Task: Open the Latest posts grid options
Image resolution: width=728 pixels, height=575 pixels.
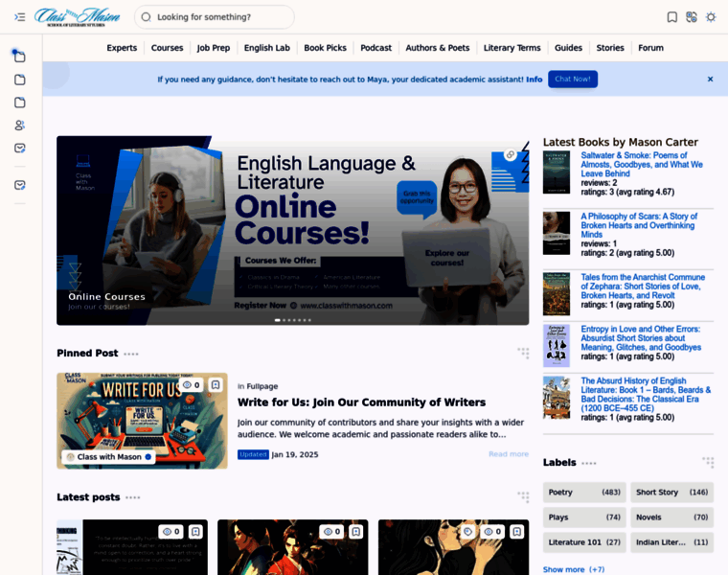Action: (523, 496)
